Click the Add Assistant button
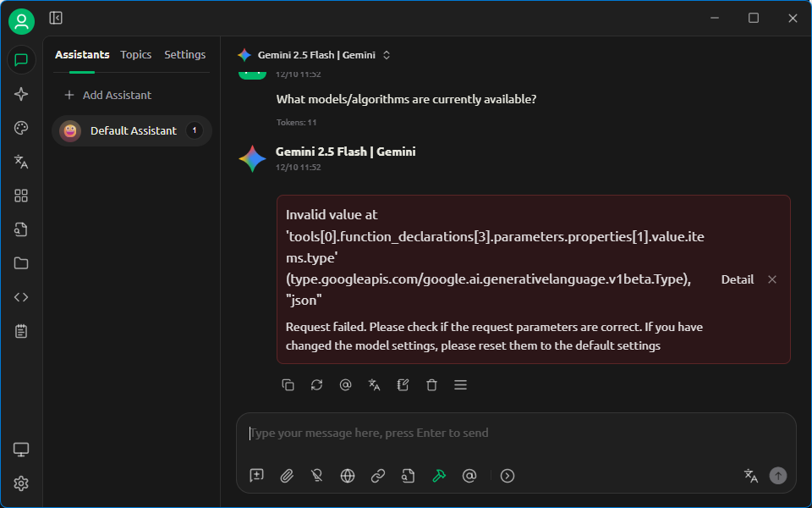The width and height of the screenshot is (812, 508). [108, 95]
